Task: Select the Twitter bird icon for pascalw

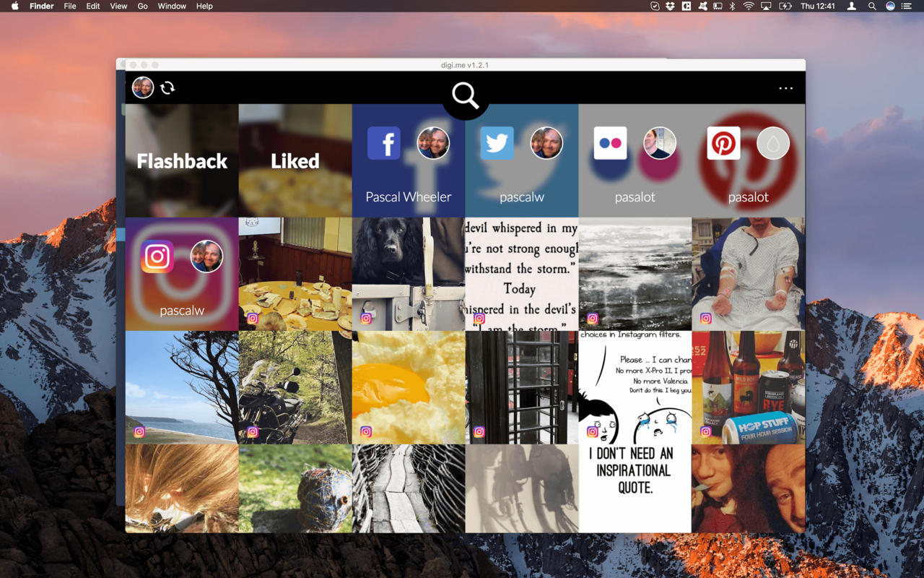Action: tap(497, 143)
